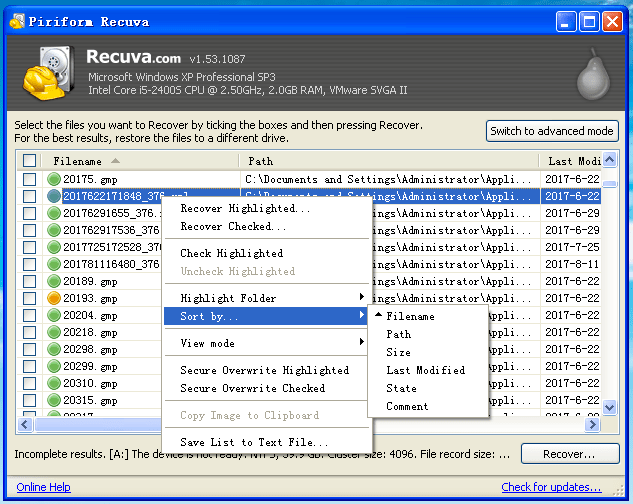Sort by Size in submenu
633x504 pixels.
[x=428, y=352]
